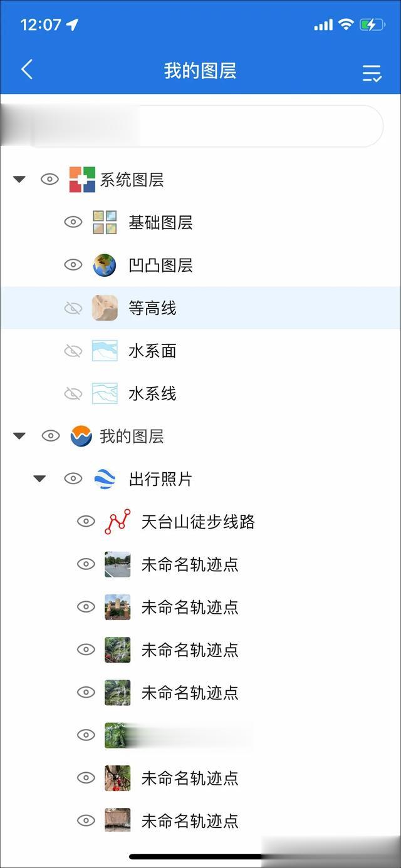The height and width of the screenshot is (868, 401).
Task: Hide the 基础图层 layer
Action: 73,222
